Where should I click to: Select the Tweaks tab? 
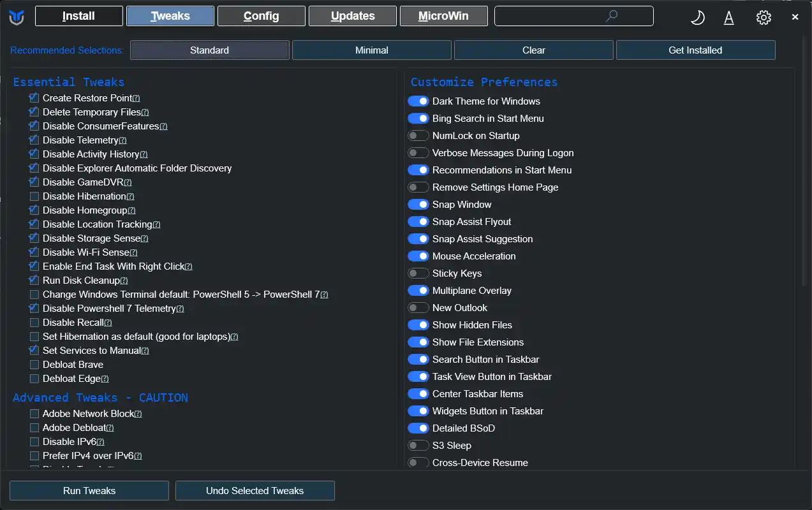tap(170, 16)
